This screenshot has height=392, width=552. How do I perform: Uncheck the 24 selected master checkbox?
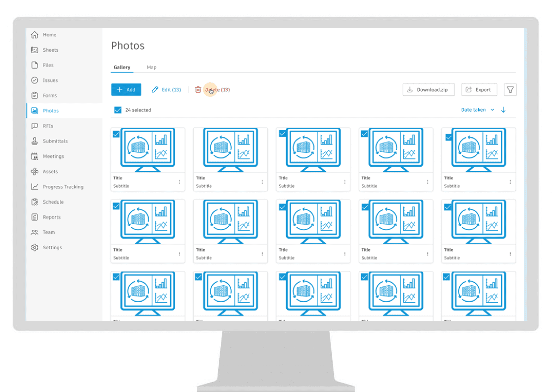(117, 110)
